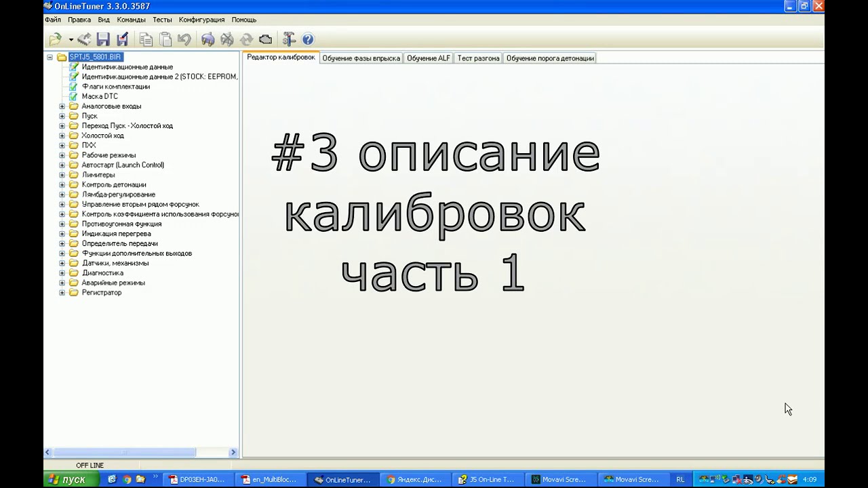
Task: Switch to Обучение порога детонации tab
Action: click(550, 58)
